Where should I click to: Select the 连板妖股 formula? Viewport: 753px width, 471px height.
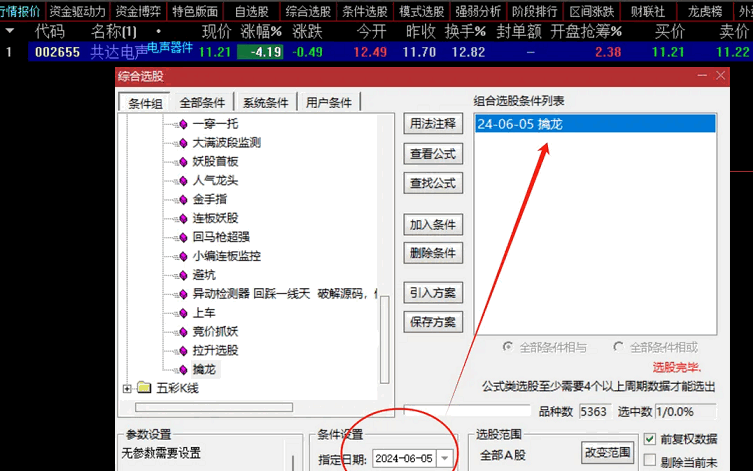click(x=215, y=218)
